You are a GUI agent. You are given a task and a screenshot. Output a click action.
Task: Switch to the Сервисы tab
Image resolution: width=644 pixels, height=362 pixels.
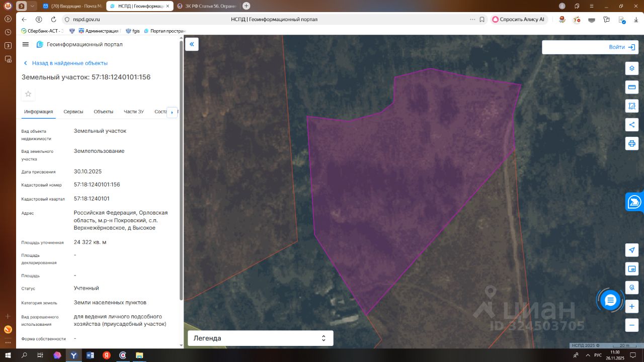pos(73,112)
